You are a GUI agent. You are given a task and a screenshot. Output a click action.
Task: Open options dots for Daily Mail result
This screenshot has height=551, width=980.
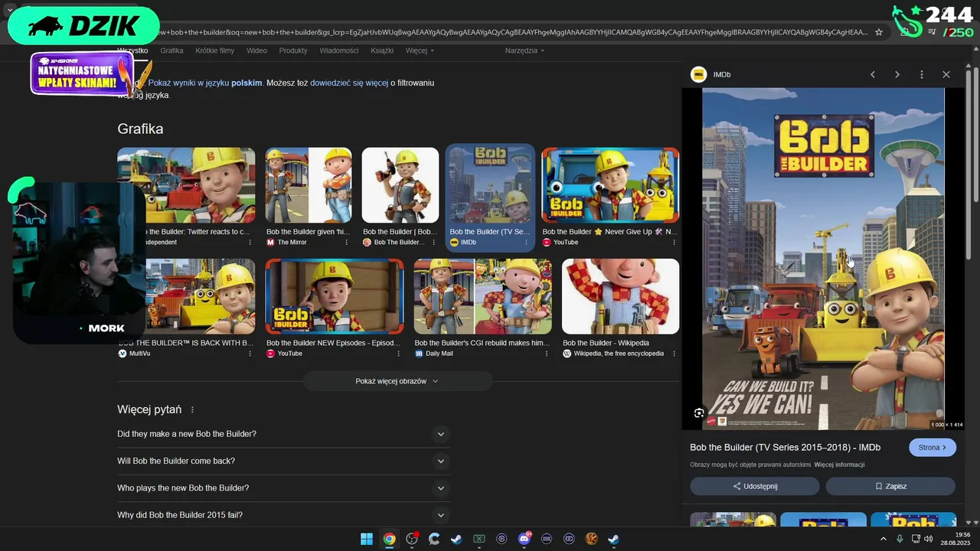(x=547, y=354)
